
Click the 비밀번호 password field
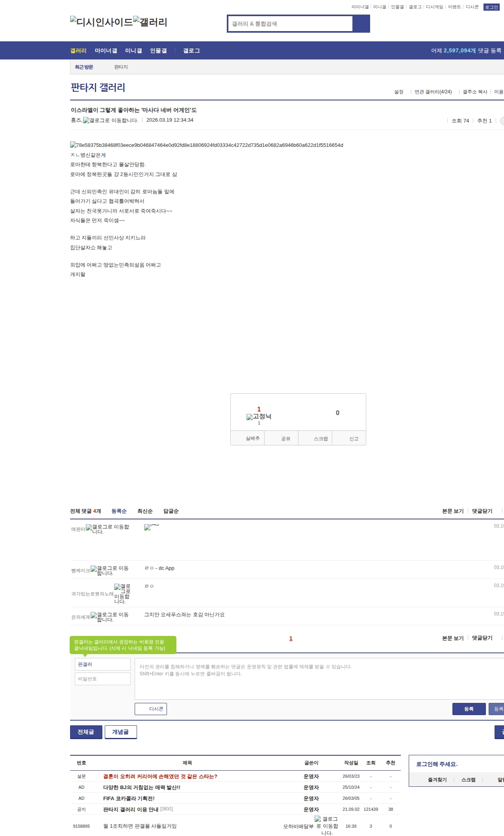tap(103, 678)
